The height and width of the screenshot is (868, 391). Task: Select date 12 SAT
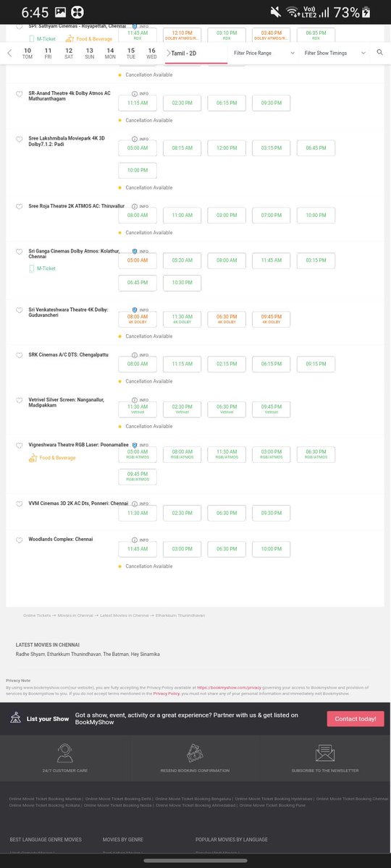click(x=69, y=53)
